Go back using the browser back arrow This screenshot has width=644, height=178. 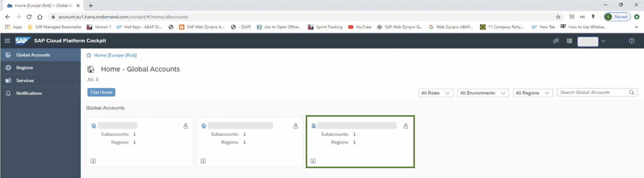point(8,17)
